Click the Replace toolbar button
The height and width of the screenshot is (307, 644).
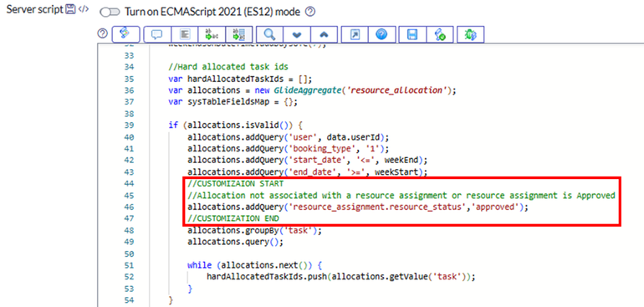click(x=211, y=34)
